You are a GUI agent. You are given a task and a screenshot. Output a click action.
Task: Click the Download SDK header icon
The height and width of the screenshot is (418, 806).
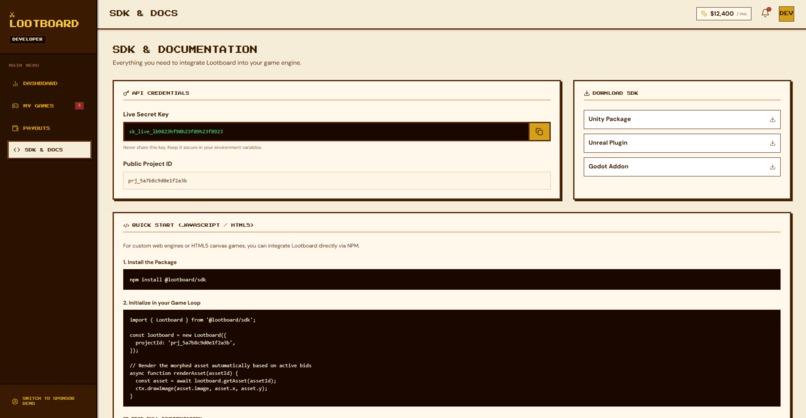pos(587,93)
